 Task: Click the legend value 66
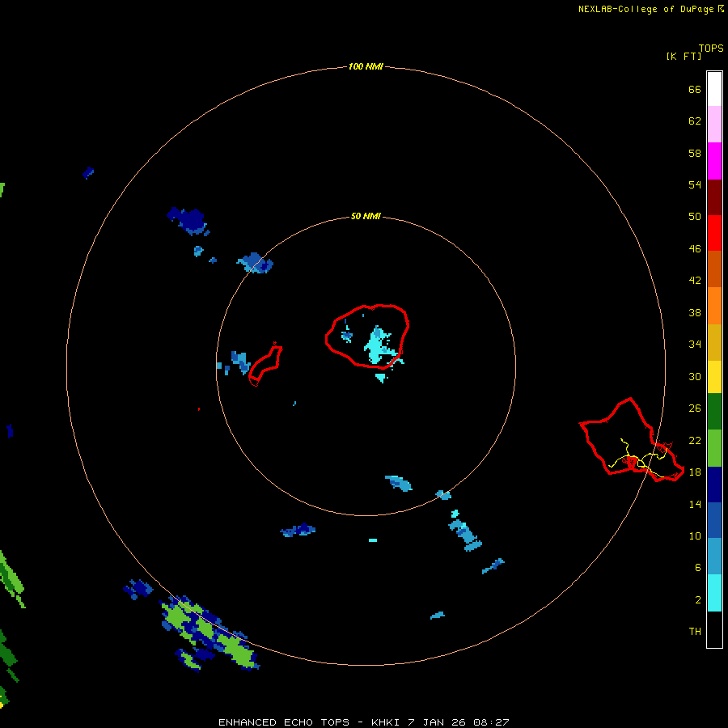click(695, 89)
